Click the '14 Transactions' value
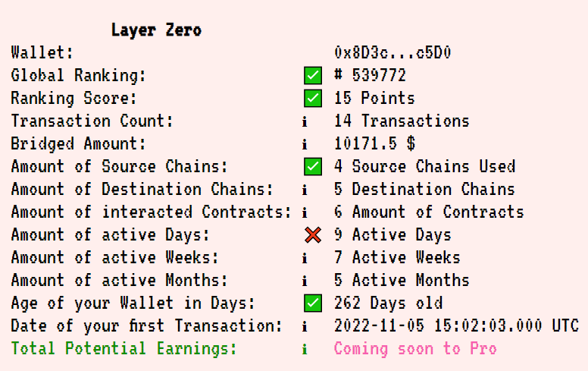588x371 pixels. [402, 121]
